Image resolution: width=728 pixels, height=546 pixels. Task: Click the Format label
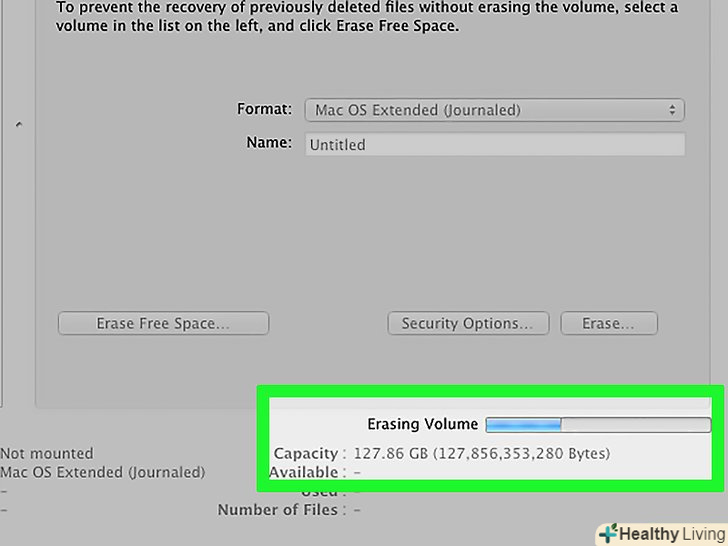[x=264, y=109]
